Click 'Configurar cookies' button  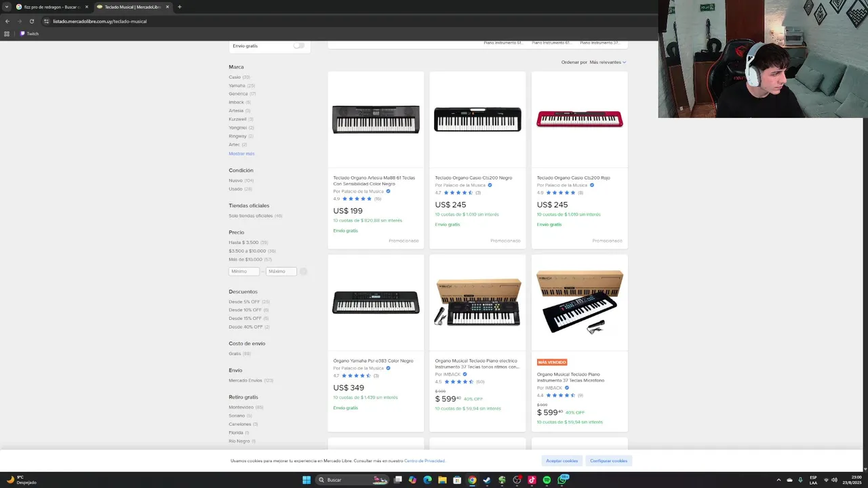[609, 461]
